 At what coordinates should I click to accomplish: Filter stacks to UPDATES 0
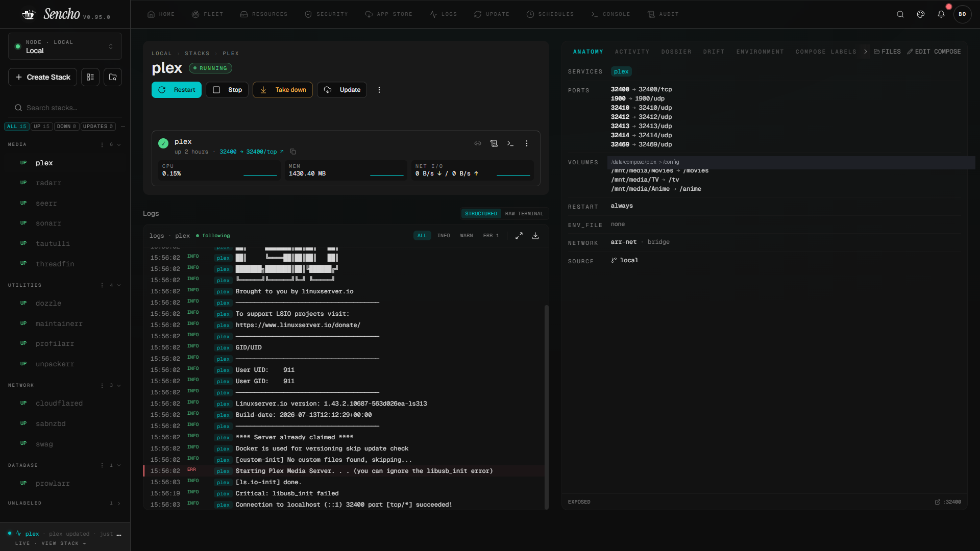click(x=98, y=127)
